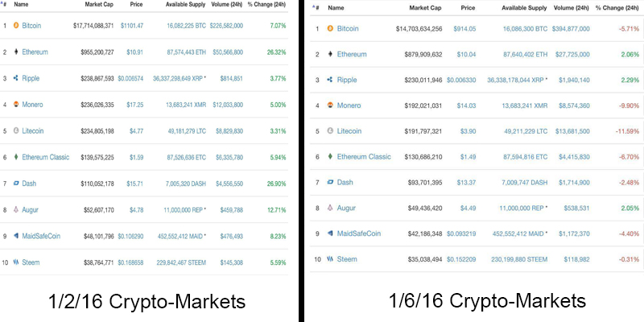This screenshot has width=644, height=322.
Task: Open Ethereum Classic link in left table
Action: coord(46,157)
